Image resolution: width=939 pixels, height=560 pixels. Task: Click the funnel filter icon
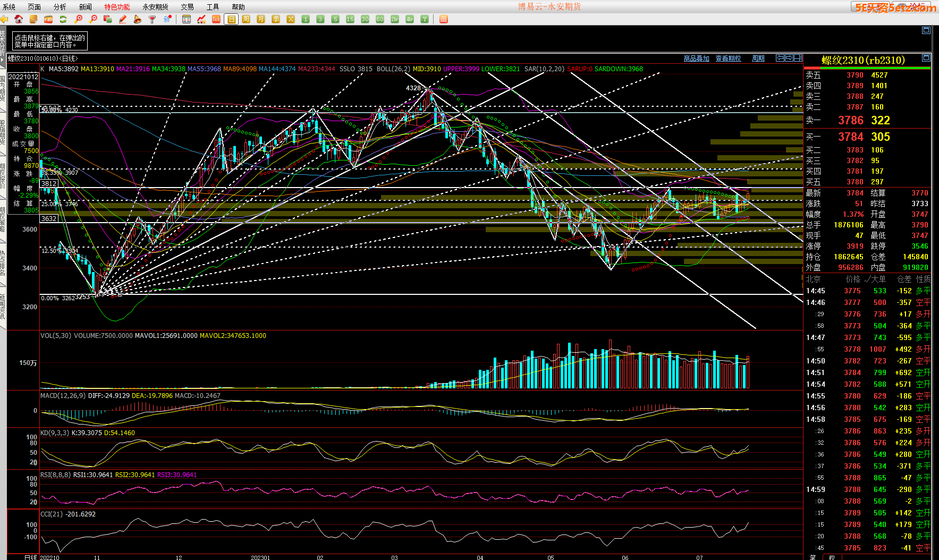(x=153, y=19)
